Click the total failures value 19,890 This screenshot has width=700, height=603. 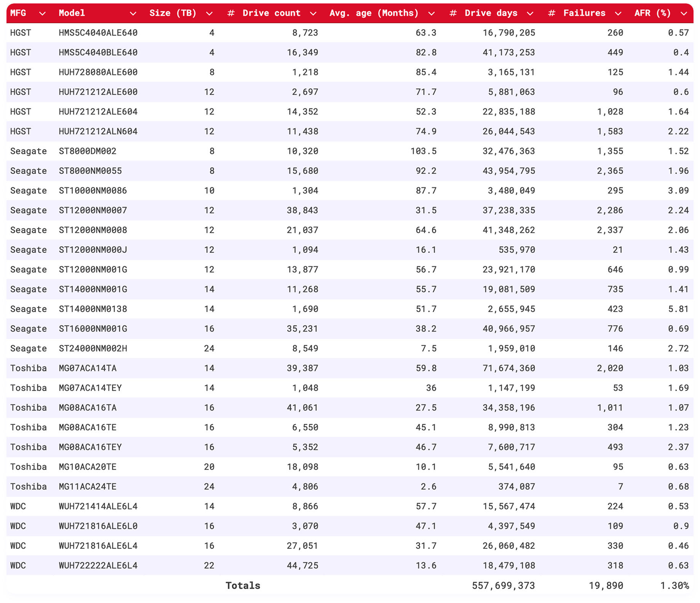click(x=606, y=585)
